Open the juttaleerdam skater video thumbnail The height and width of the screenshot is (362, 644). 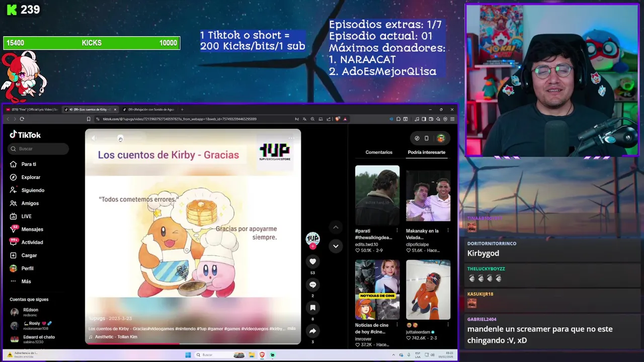pyautogui.click(x=428, y=290)
